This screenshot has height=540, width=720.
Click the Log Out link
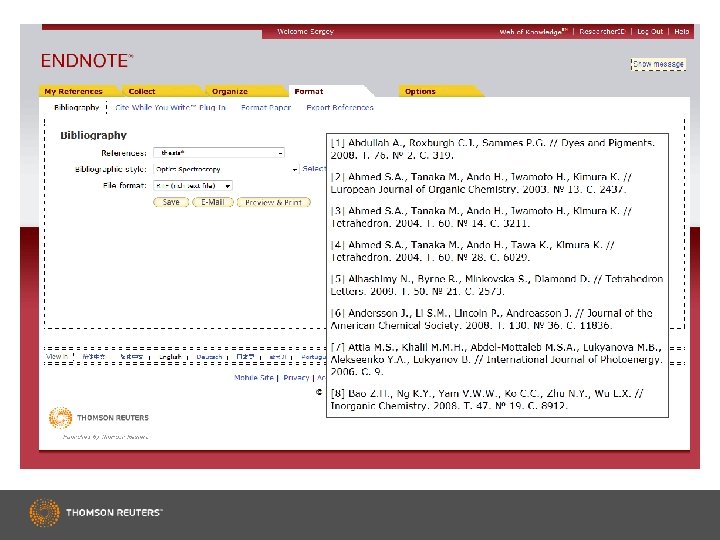click(650, 32)
